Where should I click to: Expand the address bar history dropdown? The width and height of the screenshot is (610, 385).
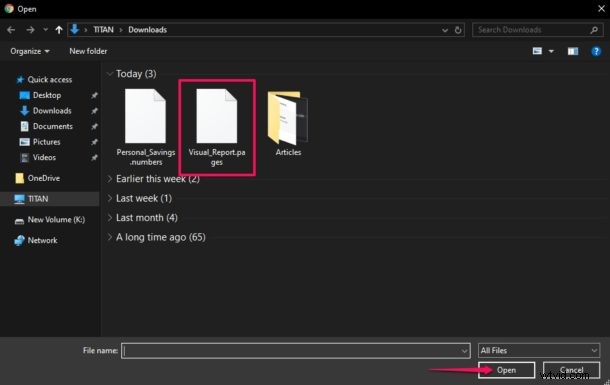(445, 30)
